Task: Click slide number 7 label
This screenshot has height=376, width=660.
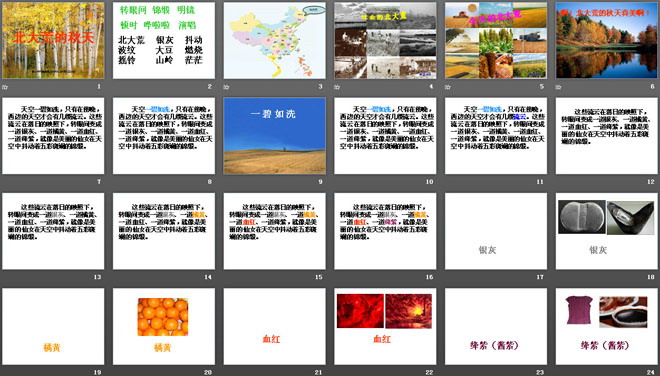Action: pyautogui.click(x=99, y=182)
